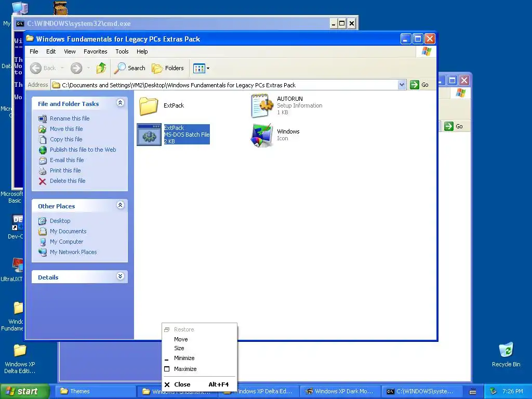Viewport: 532px width, 399px height.
Task: Open the Help menu
Action: tap(142, 51)
